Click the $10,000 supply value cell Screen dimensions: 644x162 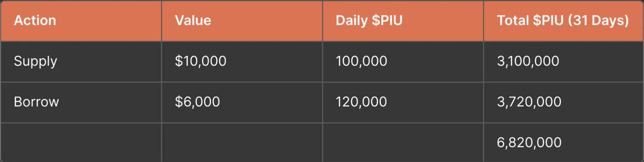point(242,61)
